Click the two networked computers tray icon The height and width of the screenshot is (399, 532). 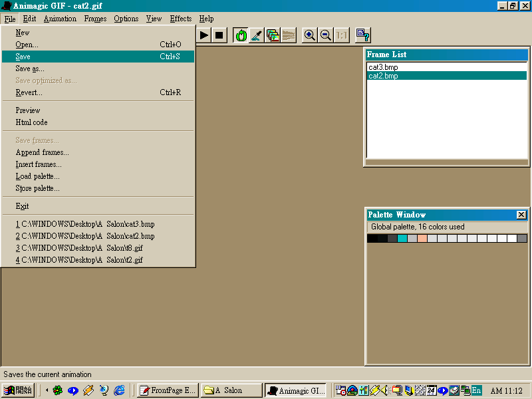click(x=465, y=390)
